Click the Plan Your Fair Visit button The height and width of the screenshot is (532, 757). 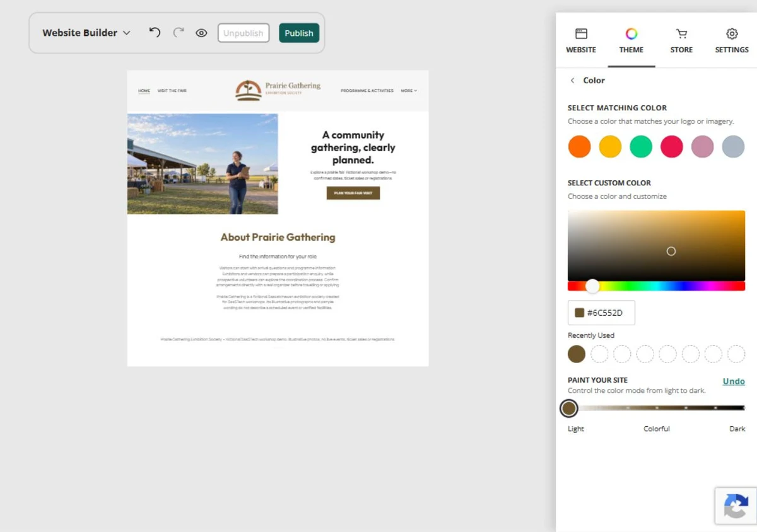(x=353, y=193)
